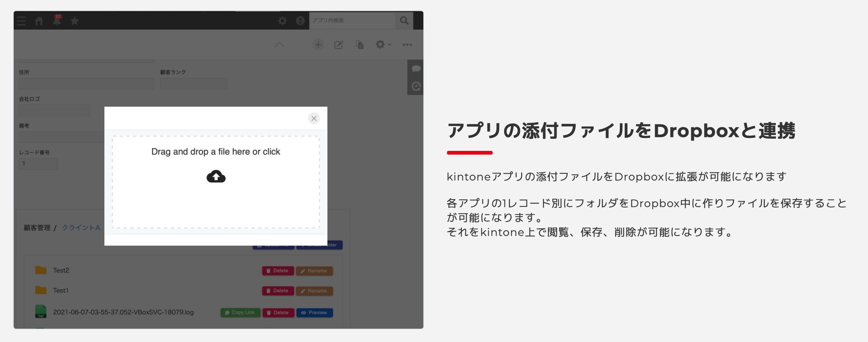Click the レコード番号 field showing 1
The height and width of the screenshot is (342, 868).
[x=38, y=164]
